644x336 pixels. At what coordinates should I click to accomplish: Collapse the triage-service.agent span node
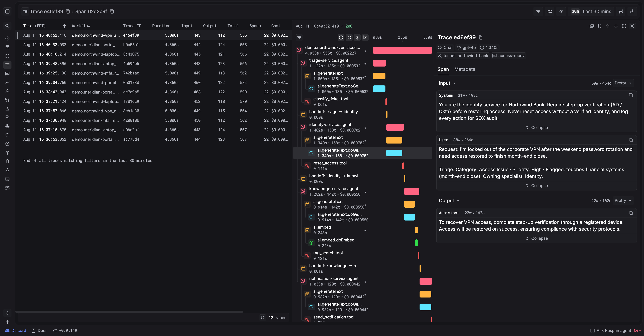365,63
